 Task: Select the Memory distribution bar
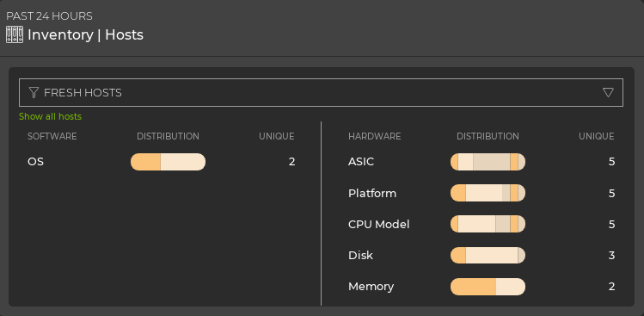(488, 287)
